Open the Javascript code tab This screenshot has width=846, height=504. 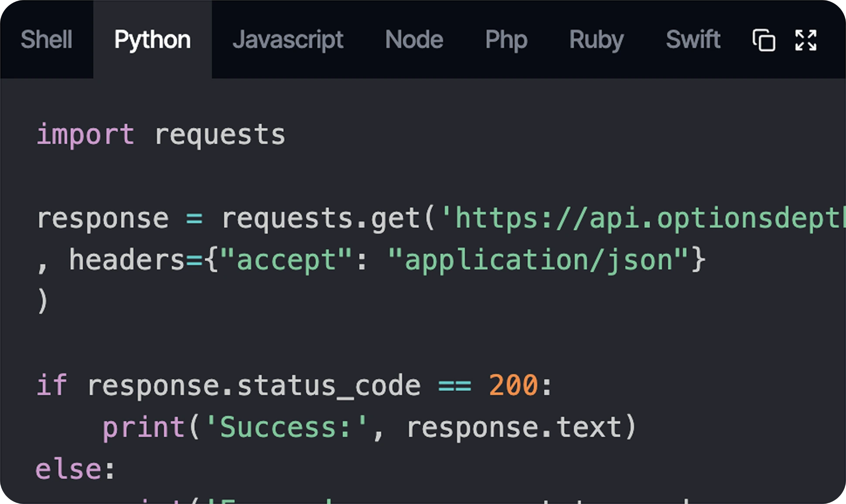(x=288, y=40)
